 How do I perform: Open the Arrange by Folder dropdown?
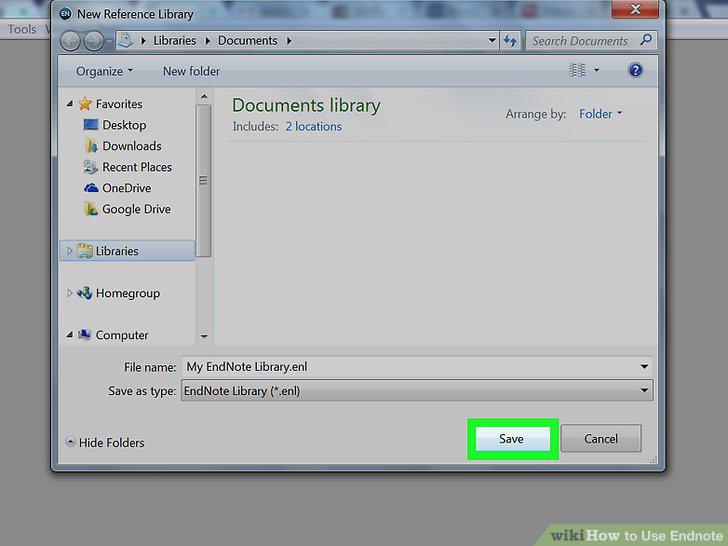tap(600, 114)
